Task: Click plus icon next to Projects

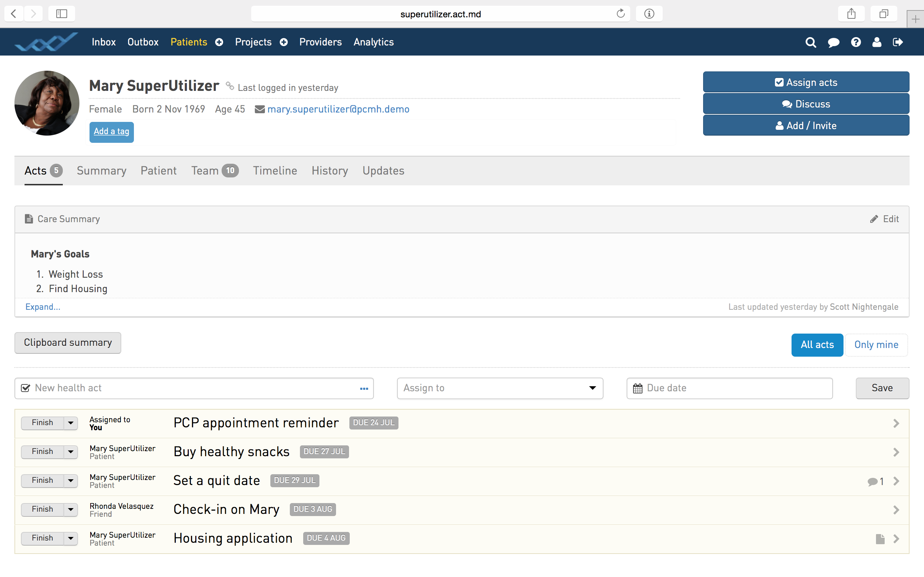Action: (284, 42)
